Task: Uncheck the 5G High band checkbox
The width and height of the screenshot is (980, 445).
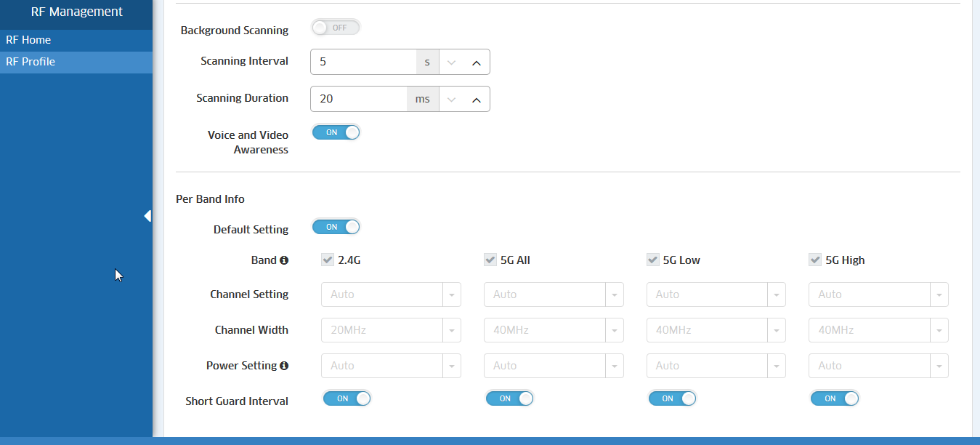Action: (815, 260)
